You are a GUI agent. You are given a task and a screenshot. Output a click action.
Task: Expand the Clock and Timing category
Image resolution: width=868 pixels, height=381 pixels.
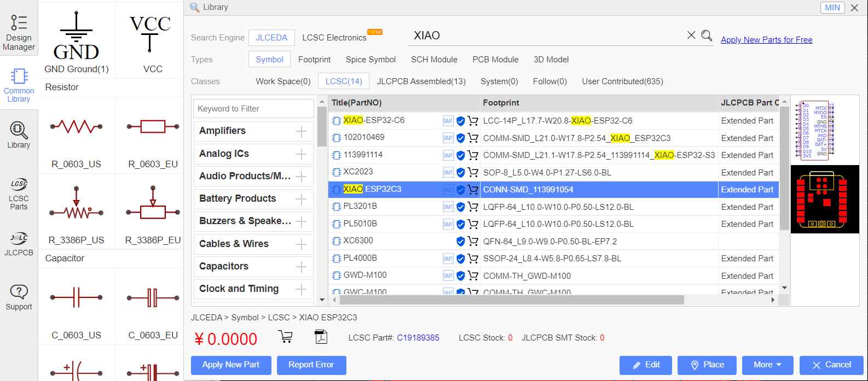pos(301,289)
